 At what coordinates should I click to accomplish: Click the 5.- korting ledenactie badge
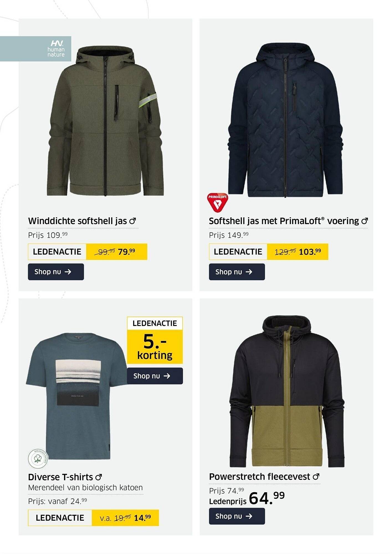coord(155,340)
